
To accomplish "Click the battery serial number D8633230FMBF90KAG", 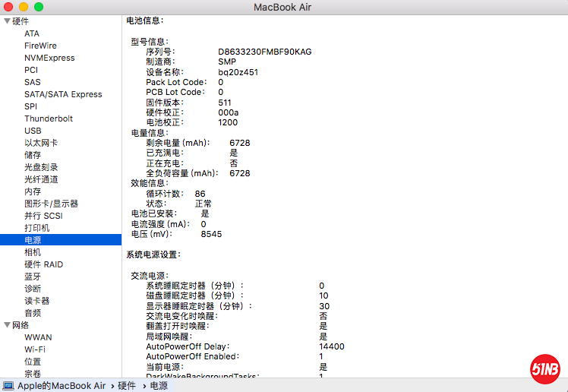I will 264,52.
